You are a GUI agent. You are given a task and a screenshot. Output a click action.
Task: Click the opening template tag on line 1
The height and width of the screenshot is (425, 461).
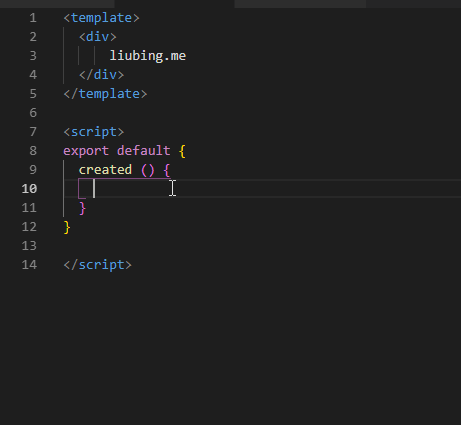pos(101,18)
